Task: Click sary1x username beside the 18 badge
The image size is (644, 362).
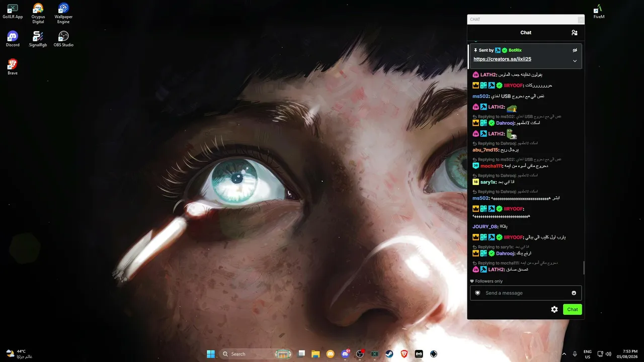Action: coord(488,182)
